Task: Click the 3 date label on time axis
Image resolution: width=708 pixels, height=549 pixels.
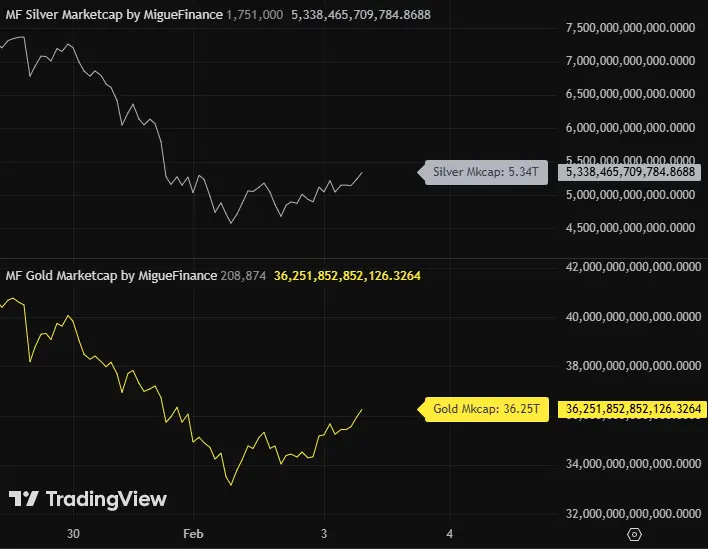Action: pos(324,534)
